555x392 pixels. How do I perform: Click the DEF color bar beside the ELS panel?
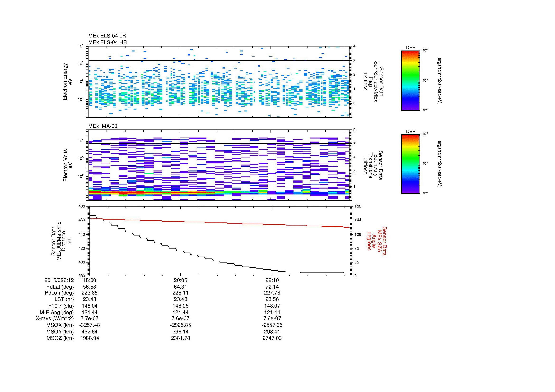pos(410,80)
